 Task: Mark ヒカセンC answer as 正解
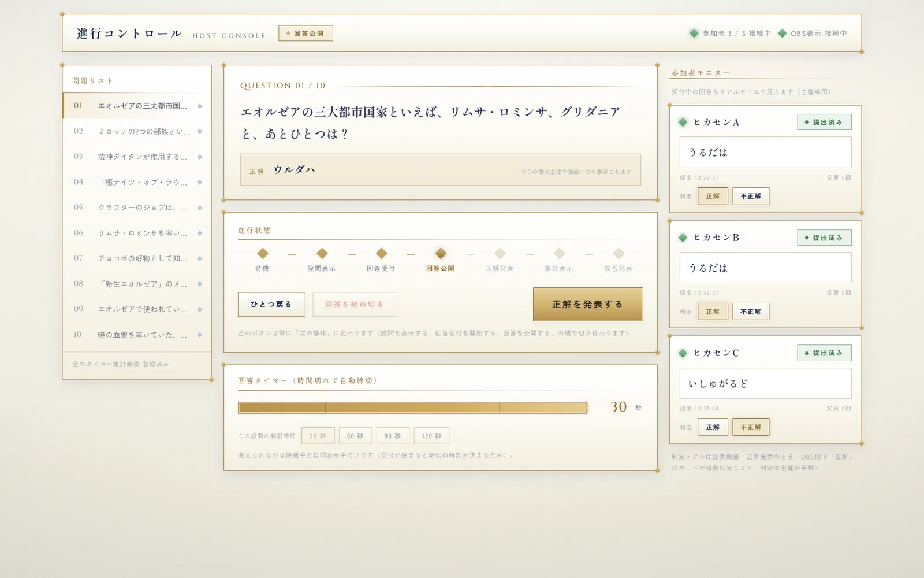point(713,427)
